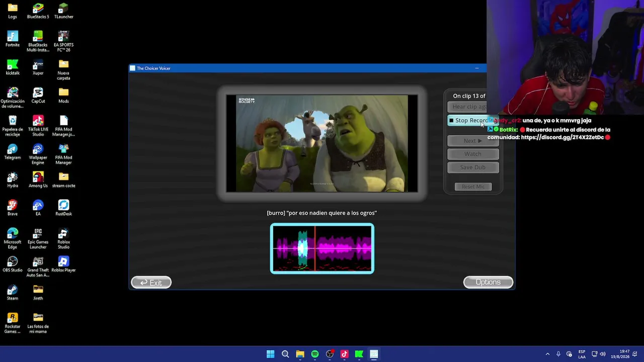Screen dimensions: 644x362
Task: Select the EA SPORTS FC 26 icon
Action: (x=63, y=41)
